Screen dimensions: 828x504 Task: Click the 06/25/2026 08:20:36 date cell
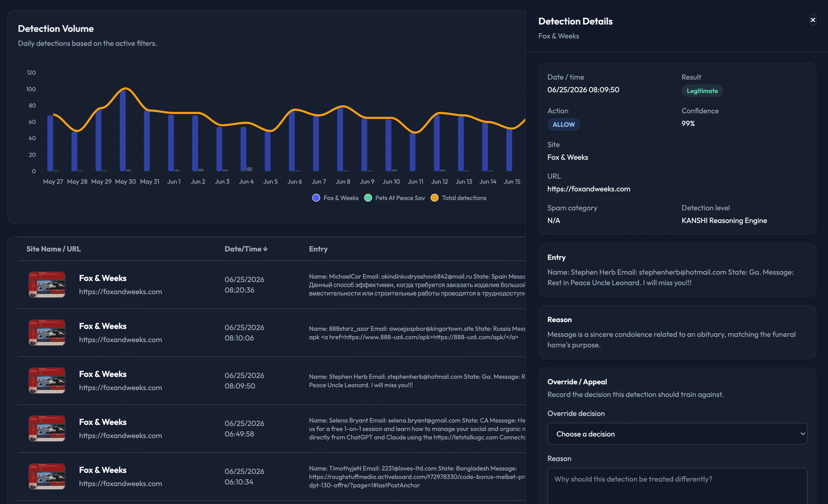[244, 285]
